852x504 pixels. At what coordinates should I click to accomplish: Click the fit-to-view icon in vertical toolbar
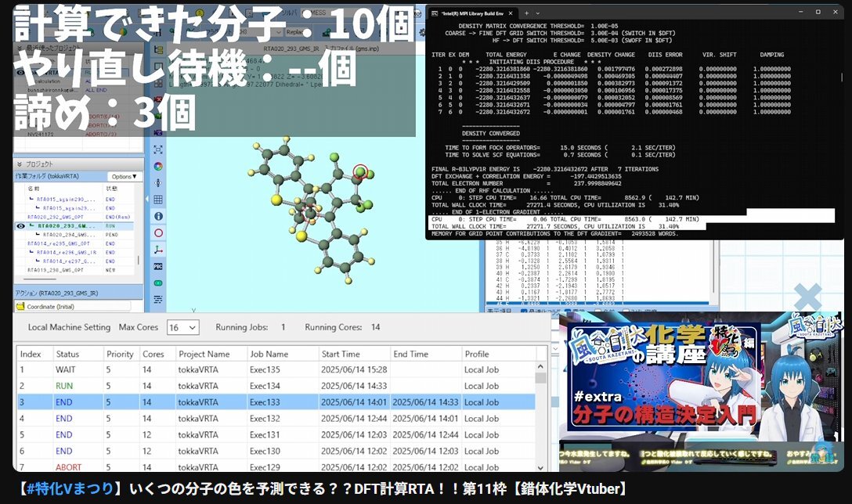pyautogui.click(x=158, y=149)
